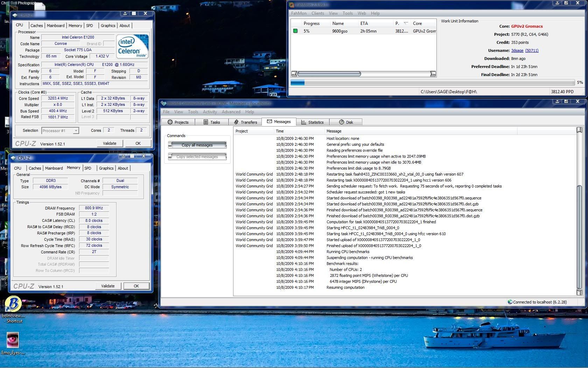
Task: Select 'Resuming computation' message row
Action: 345,287
